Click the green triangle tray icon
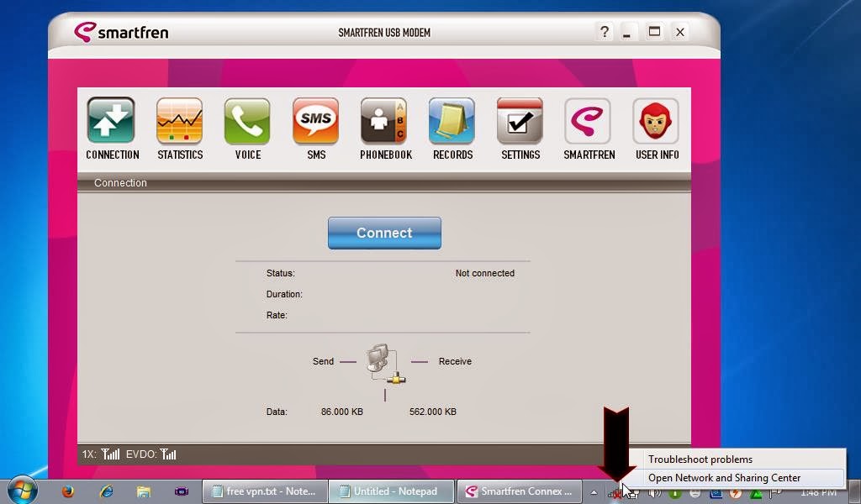 click(756, 493)
